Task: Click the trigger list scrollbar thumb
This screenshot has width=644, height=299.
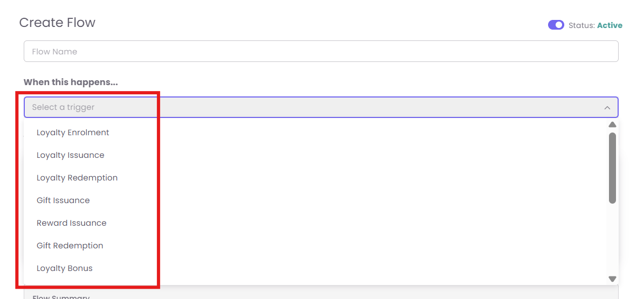Action: (x=612, y=167)
